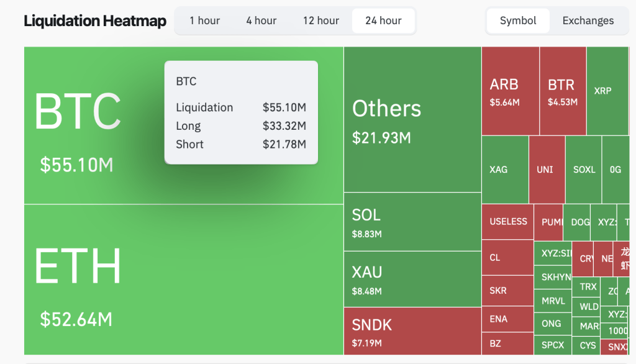The image size is (636, 364).
Task: Click the SOXL tile
Action: 584,170
